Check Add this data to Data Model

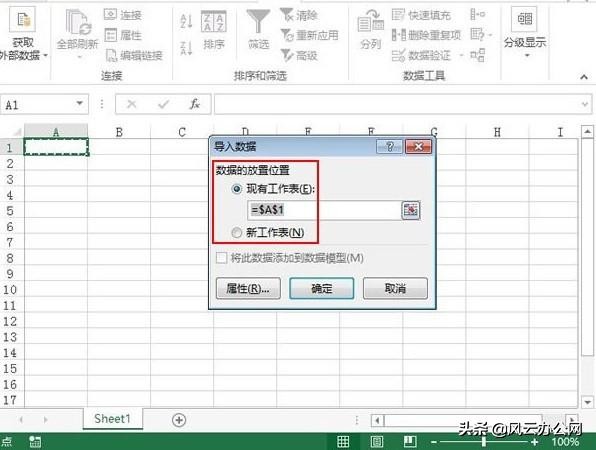pyautogui.click(x=221, y=258)
